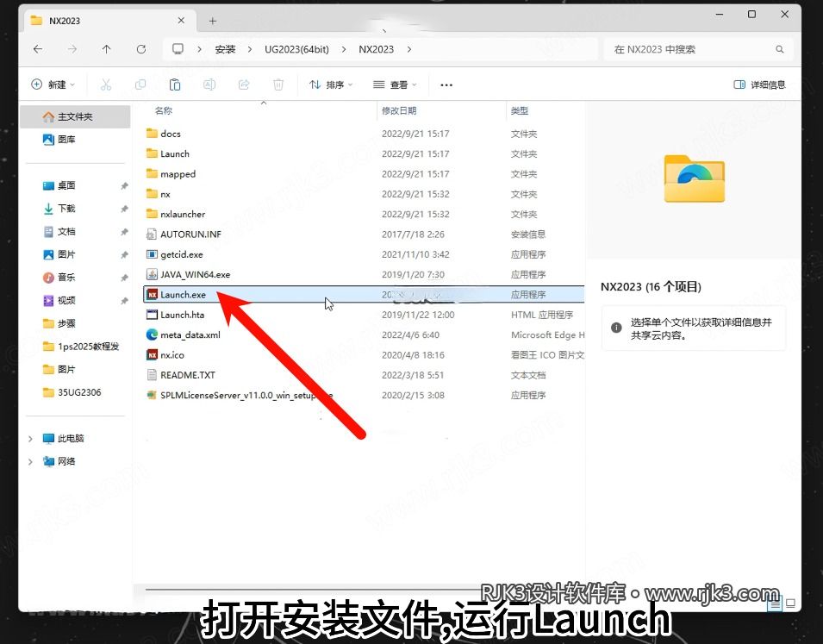This screenshot has width=823, height=644.
Task: Select the nx folder icon
Action: click(x=152, y=194)
